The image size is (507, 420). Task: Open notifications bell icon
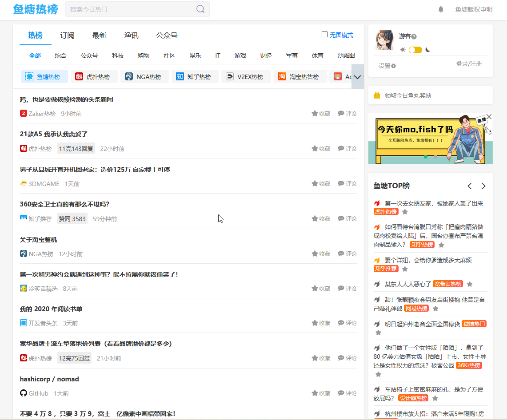tap(441, 9)
